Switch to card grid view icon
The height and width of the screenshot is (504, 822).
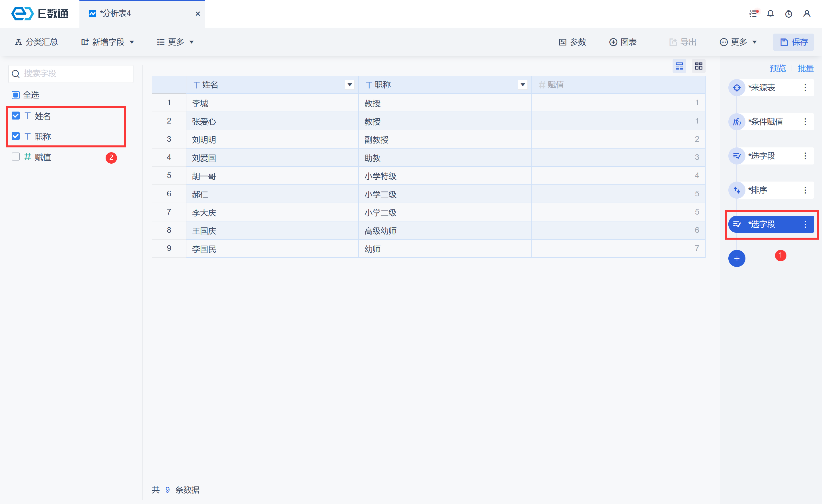pos(698,66)
